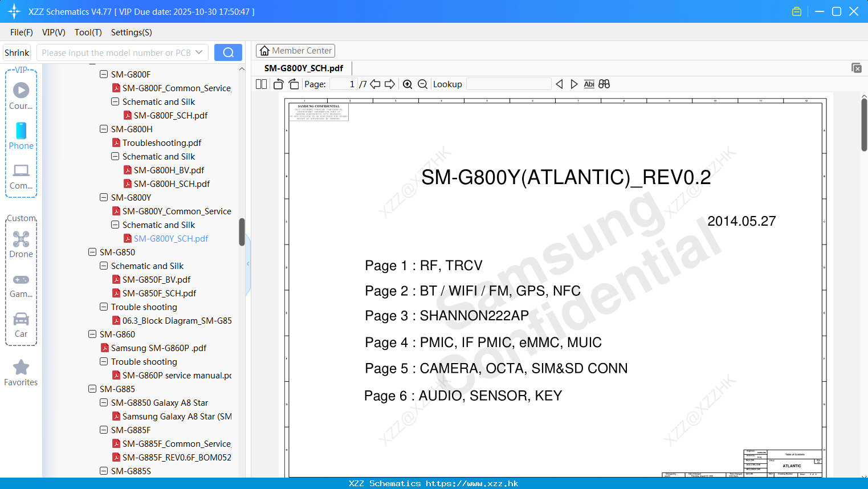Click the yellow VIP shop icon
The height and width of the screenshot is (489, 868).
tap(797, 11)
